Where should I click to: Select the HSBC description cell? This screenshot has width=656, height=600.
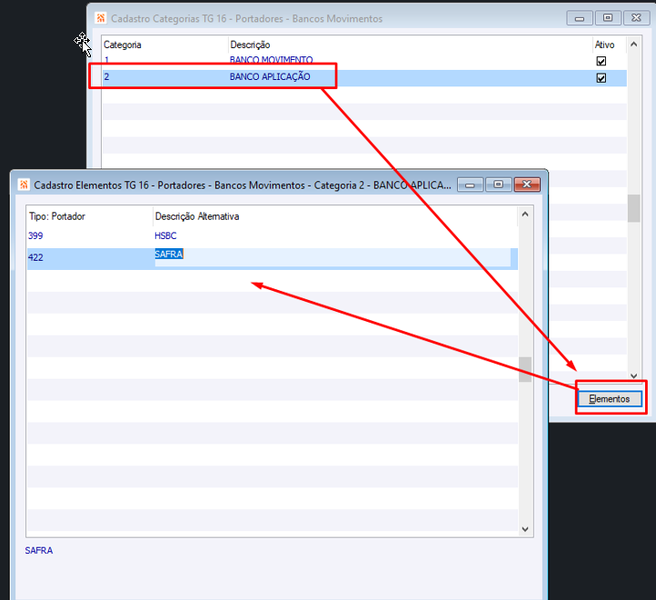click(166, 236)
